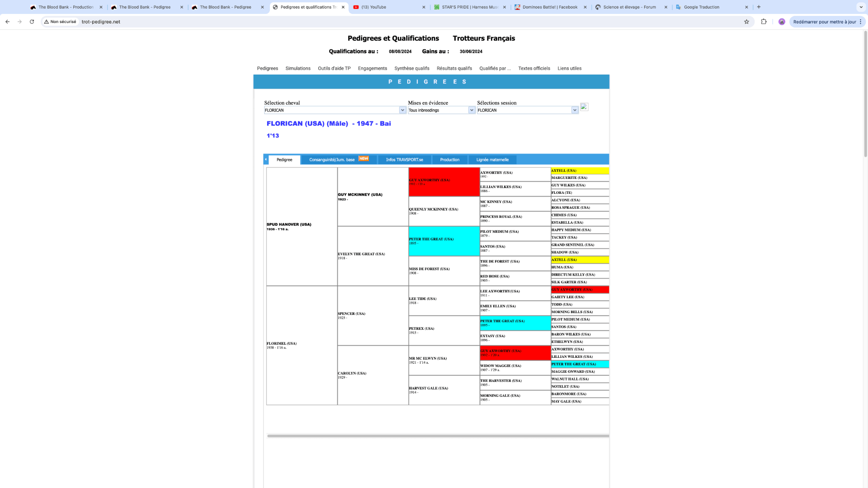Switch to The Blood Bank - Production tab
Screen dimensions: 868x488
[x=66, y=7]
